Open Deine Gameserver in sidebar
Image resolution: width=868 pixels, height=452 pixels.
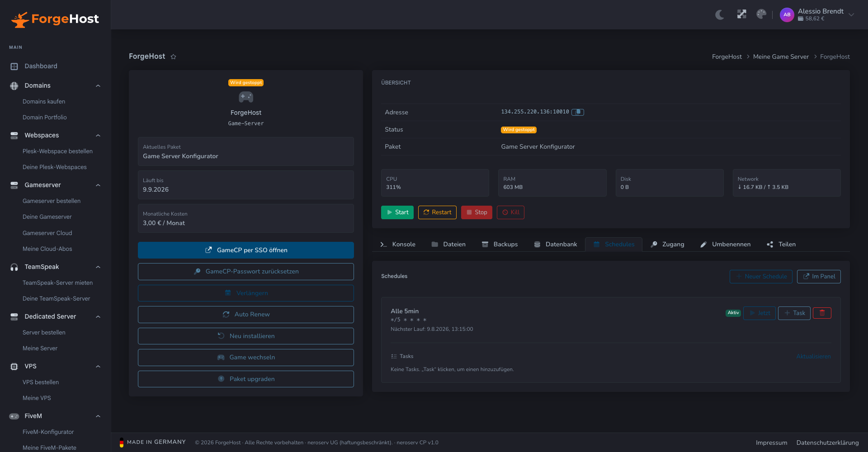pyautogui.click(x=47, y=217)
